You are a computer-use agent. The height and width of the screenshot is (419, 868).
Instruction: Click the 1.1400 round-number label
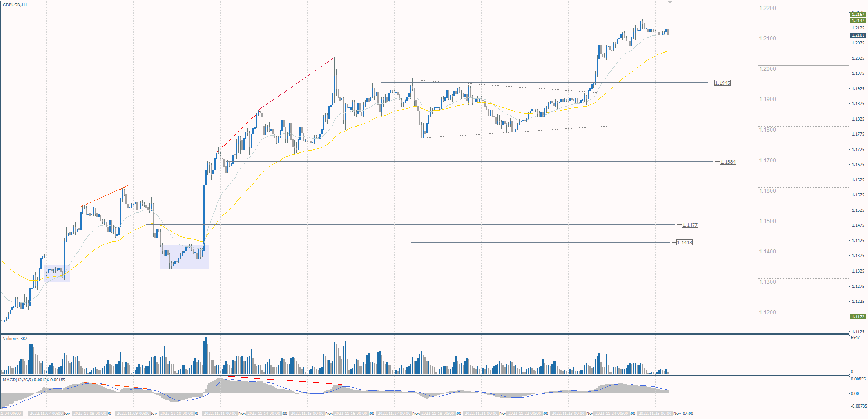[x=767, y=252]
